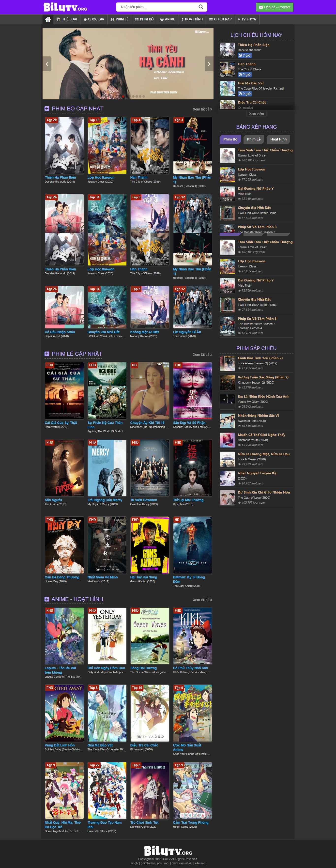This screenshot has height=868, width=336.
Task: Open 'Nhật Nguyệt Truyền Kỳ' upcoming title
Action: (x=257, y=473)
